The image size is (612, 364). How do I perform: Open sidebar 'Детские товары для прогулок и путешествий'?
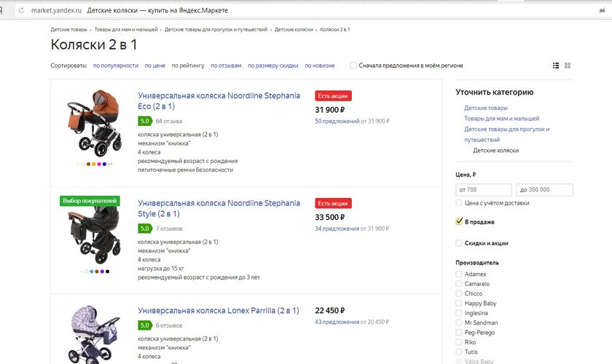506,134
